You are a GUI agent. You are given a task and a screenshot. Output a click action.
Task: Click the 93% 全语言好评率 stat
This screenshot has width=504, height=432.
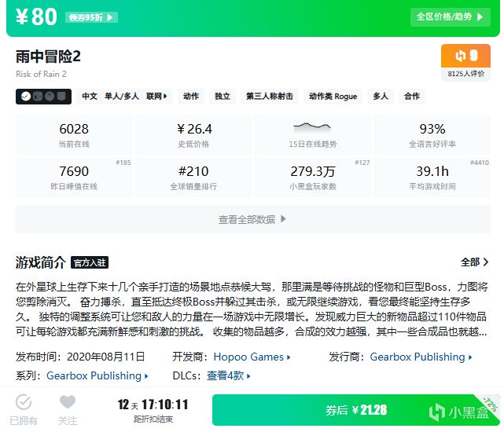click(x=432, y=135)
